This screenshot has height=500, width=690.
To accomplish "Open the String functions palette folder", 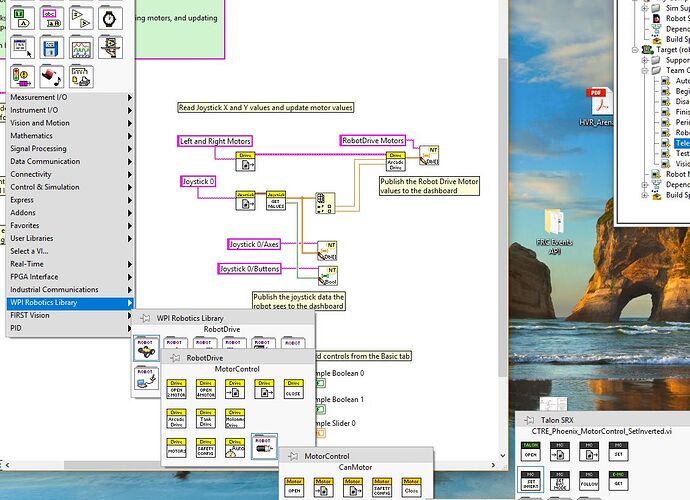I will (x=51, y=18).
